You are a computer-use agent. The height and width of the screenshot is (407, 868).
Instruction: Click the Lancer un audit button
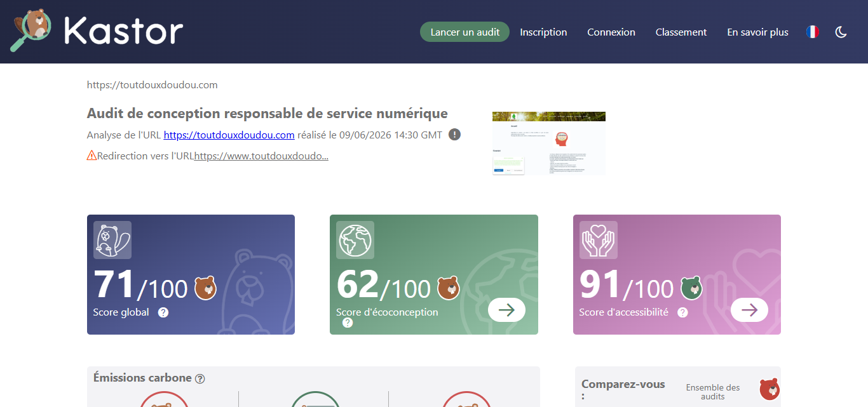tap(465, 32)
